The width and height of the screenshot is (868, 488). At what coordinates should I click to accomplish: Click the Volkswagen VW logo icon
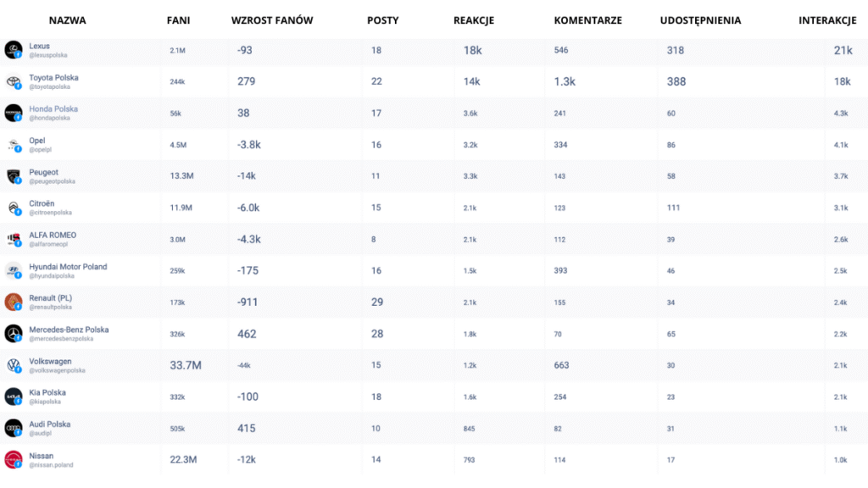(x=14, y=365)
